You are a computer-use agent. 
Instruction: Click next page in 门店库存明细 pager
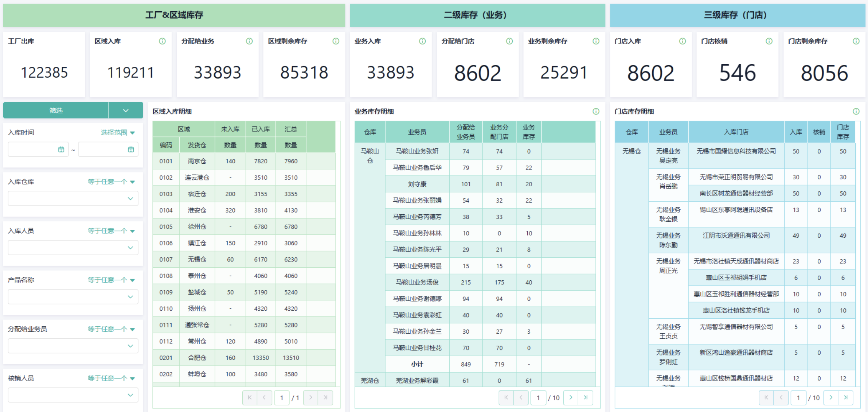coord(831,397)
